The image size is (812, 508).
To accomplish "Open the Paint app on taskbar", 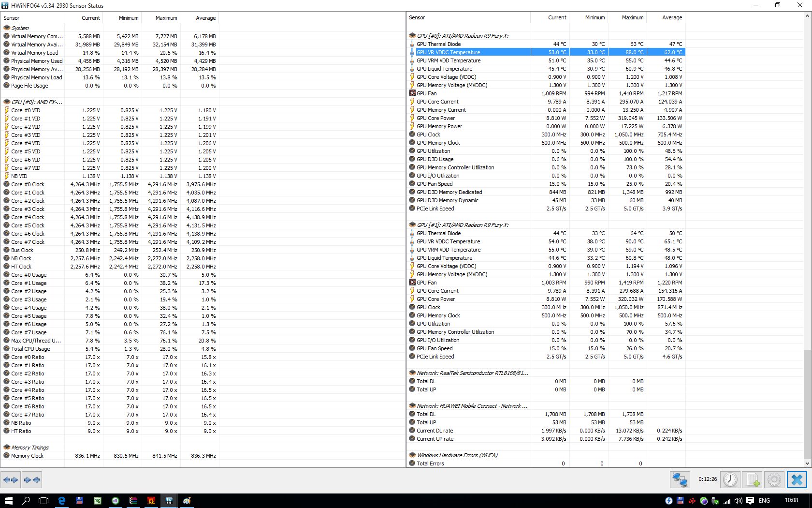I will (x=187, y=501).
